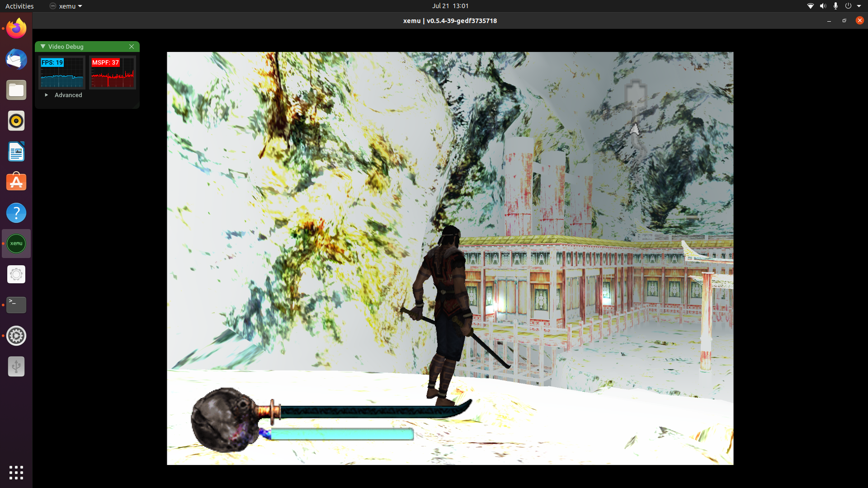Launch Thunderbird mail client
The width and height of the screenshot is (868, 488).
[x=16, y=59]
